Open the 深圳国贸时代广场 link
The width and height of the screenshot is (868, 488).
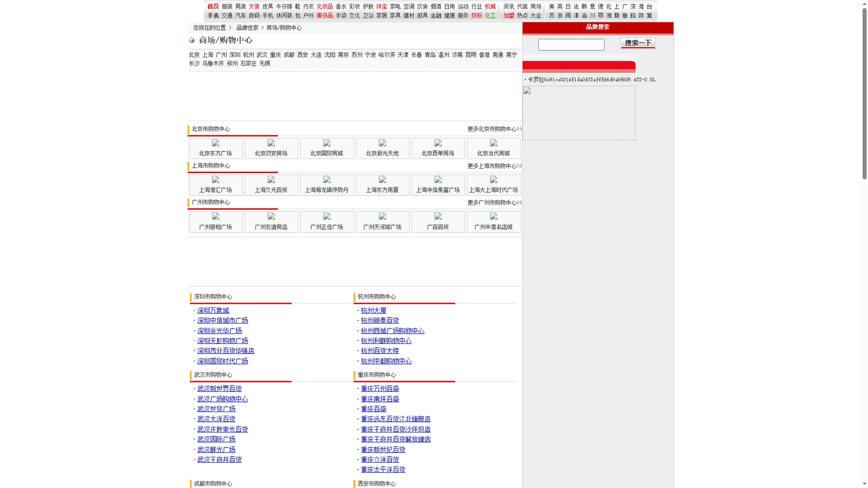(223, 361)
